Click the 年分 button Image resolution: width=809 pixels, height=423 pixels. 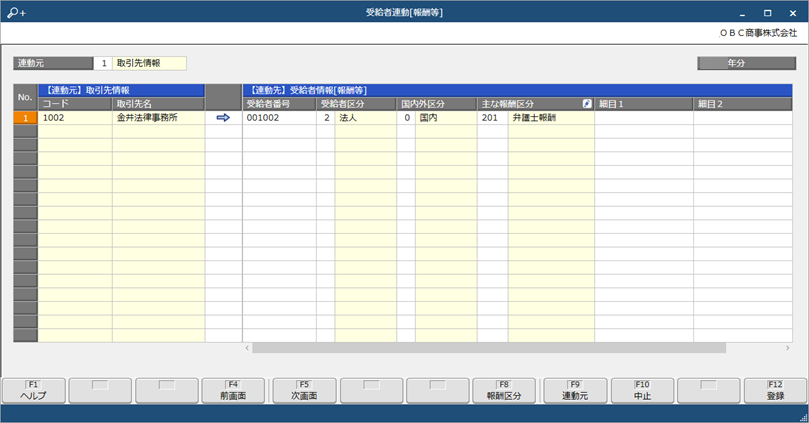(747, 63)
